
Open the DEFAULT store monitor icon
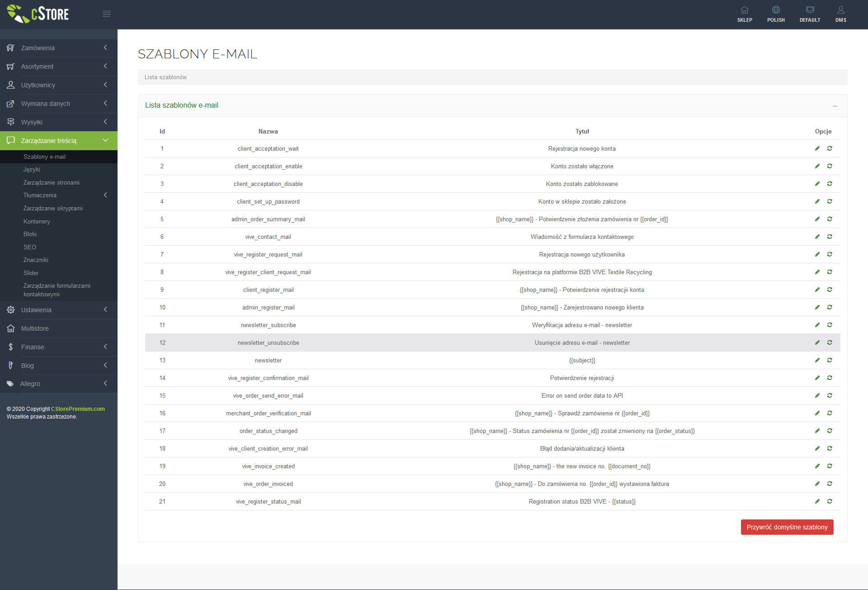[810, 14]
